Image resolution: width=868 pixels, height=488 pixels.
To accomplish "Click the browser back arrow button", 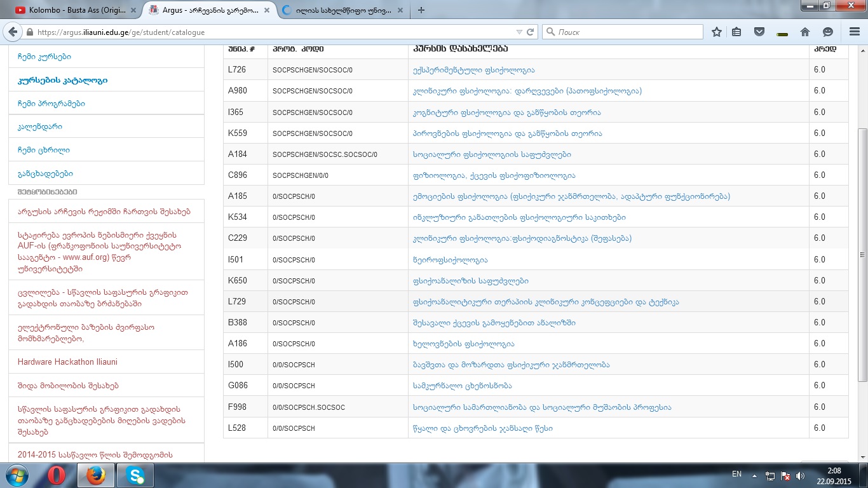I will click(13, 32).
